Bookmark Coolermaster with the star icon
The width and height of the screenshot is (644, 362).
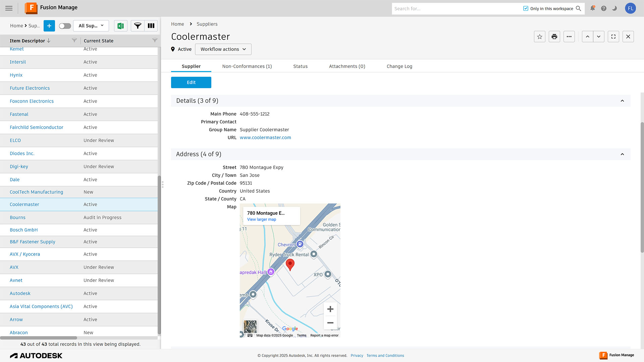click(539, 37)
